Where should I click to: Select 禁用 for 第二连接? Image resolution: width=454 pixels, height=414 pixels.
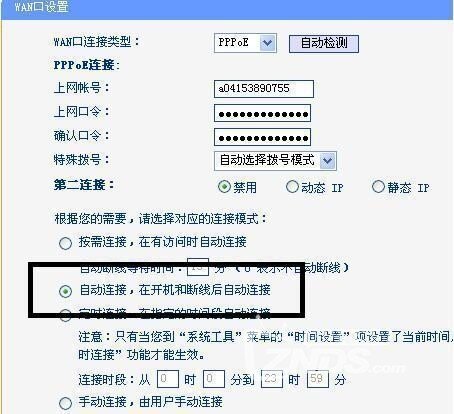[224, 187]
